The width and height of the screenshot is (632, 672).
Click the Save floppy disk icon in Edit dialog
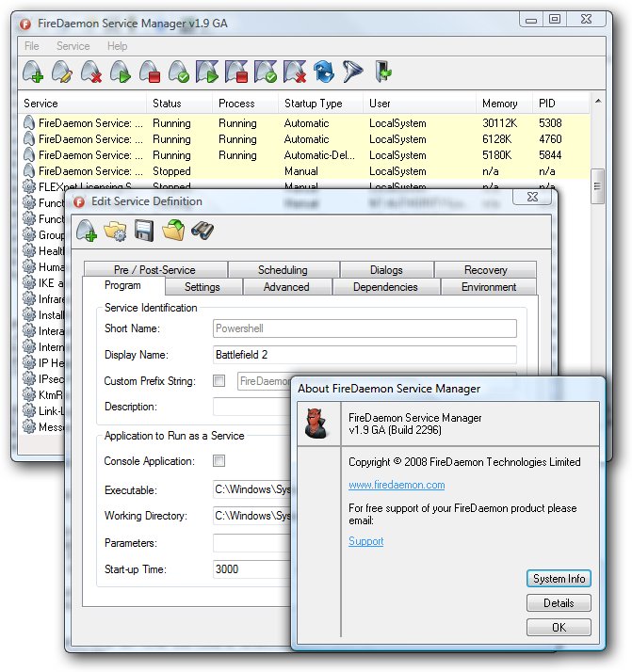click(x=144, y=231)
